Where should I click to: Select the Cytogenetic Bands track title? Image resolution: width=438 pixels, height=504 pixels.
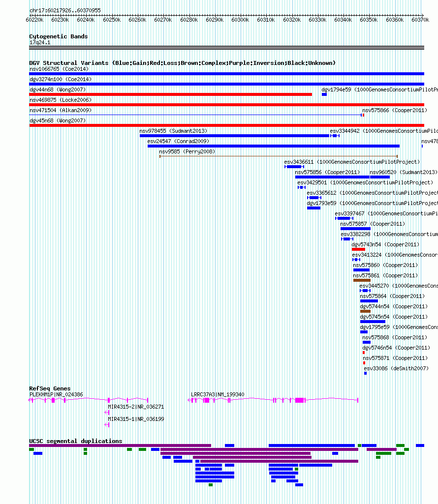click(x=58, y=36)
